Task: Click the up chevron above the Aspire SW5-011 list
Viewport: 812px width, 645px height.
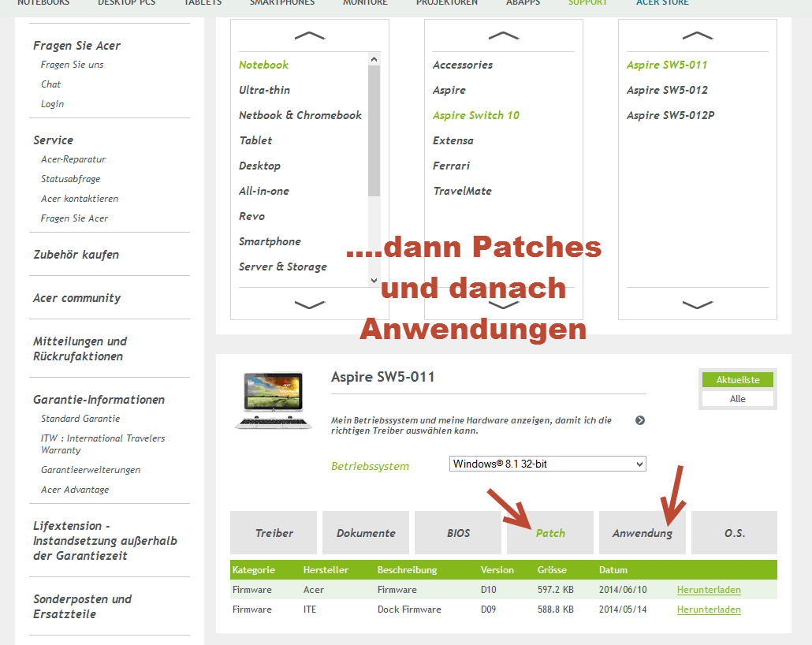Action: pos(698,35)
